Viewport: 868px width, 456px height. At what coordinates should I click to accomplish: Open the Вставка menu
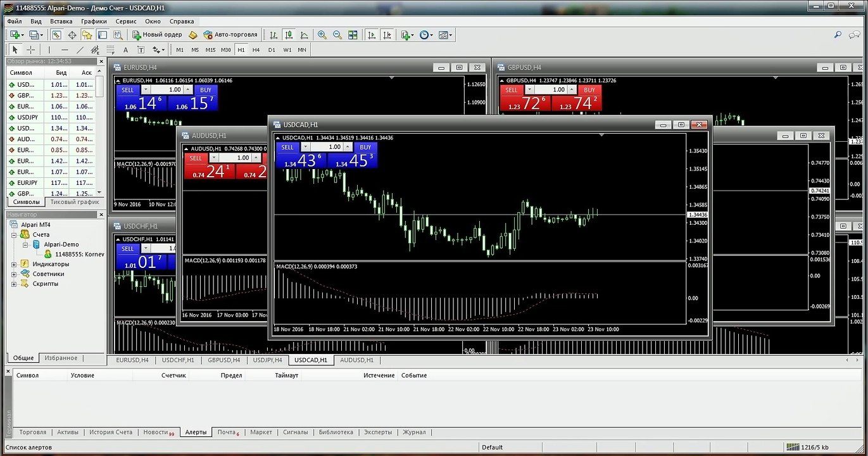(x=61, y=21)
